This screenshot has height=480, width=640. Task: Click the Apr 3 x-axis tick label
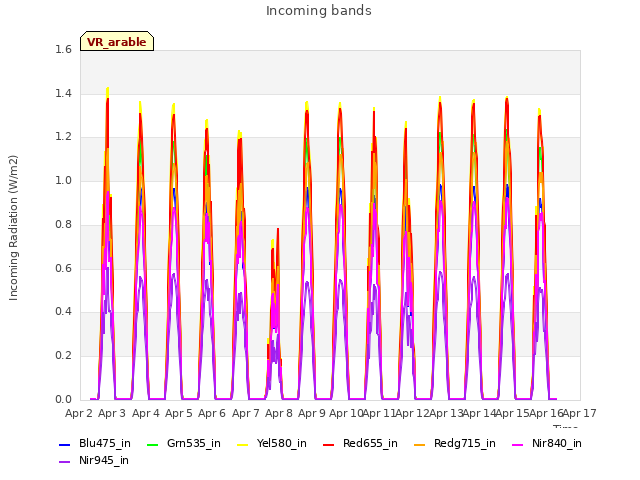click(112, 413)
